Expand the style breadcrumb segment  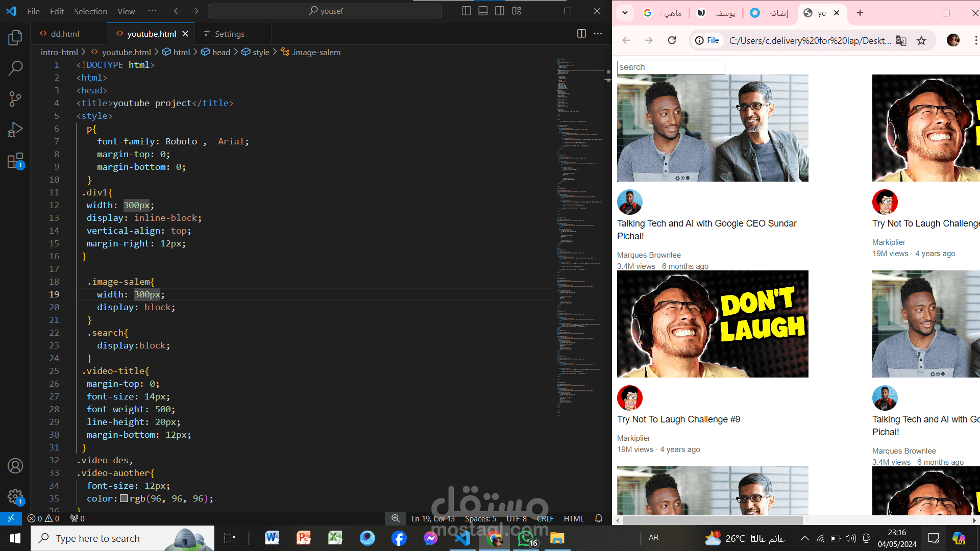(x=256, y=52)
